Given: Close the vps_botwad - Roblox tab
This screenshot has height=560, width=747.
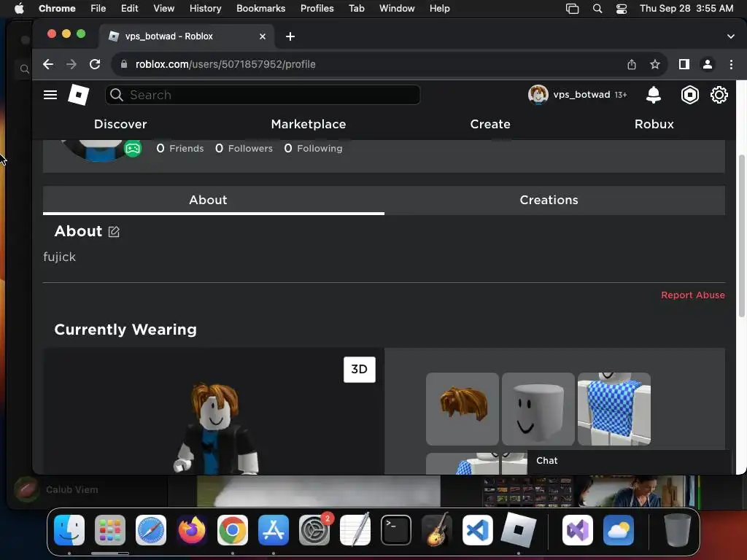Looking at the screenshot, I should (x=263, y=36).
